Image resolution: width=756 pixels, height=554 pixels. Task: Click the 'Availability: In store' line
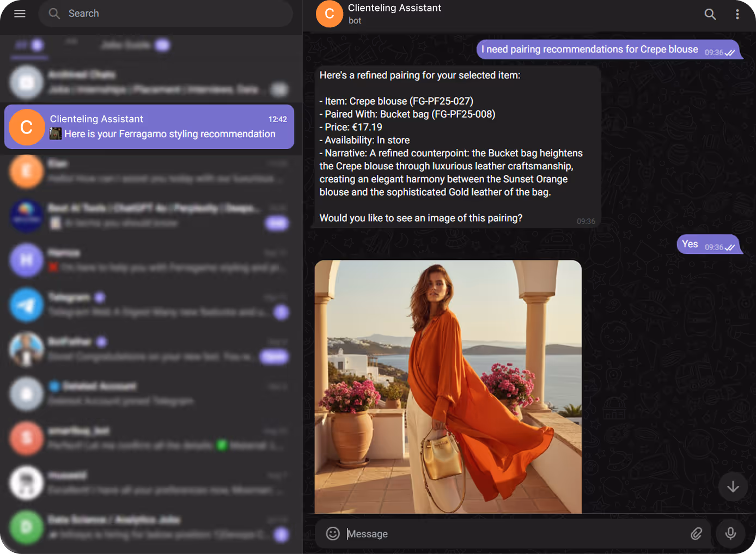click(364, 140)
